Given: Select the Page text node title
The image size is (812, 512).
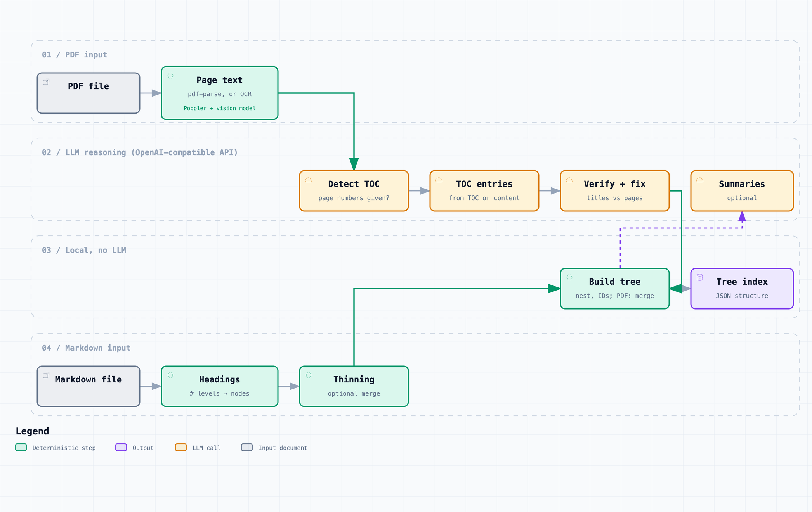Looking at the screenshot, I should [219, 80].
